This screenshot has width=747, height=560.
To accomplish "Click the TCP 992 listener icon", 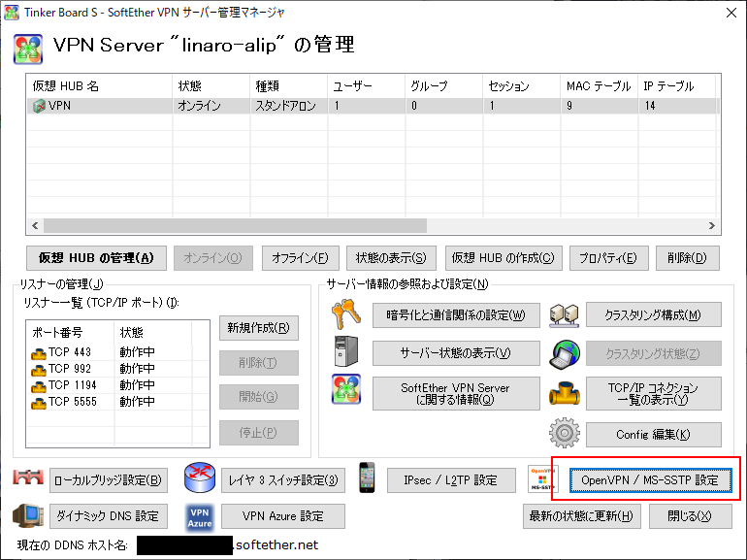I will tap(39, 370).
